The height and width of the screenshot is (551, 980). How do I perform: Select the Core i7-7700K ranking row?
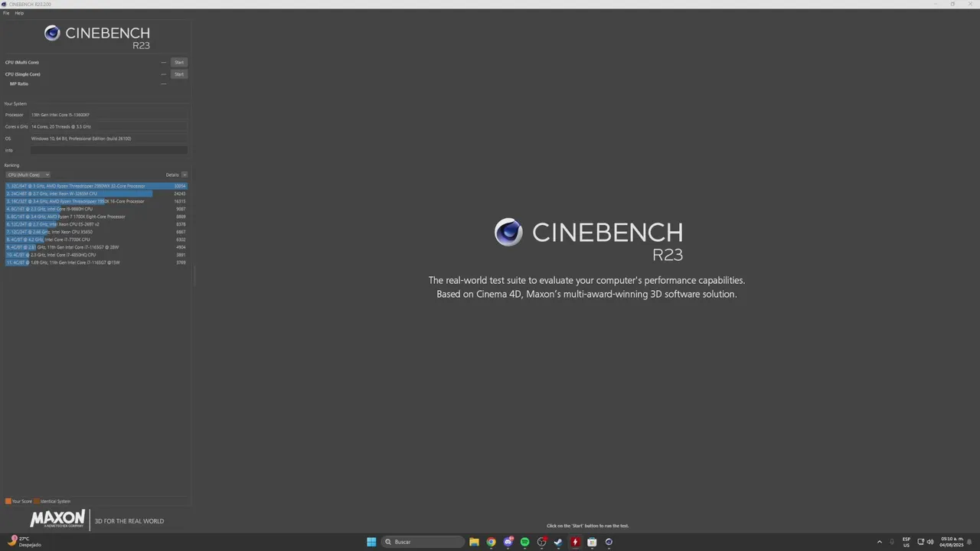pos(96,240)
